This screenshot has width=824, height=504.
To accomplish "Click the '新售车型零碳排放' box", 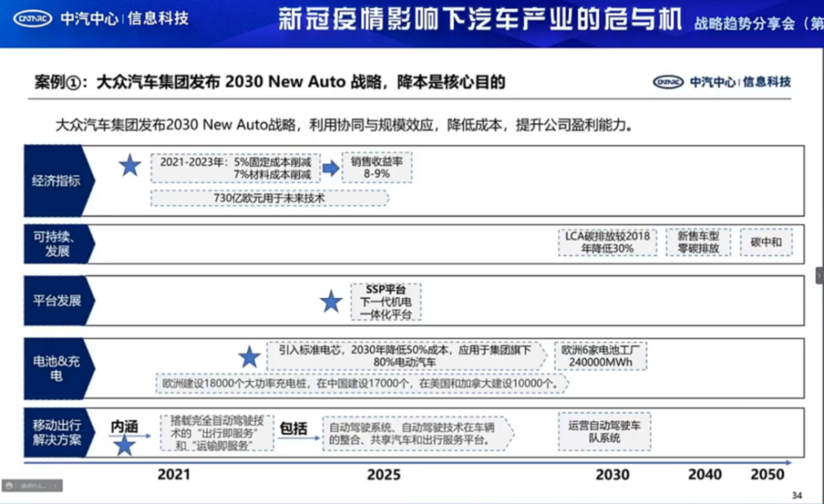I will pos(699,242).
